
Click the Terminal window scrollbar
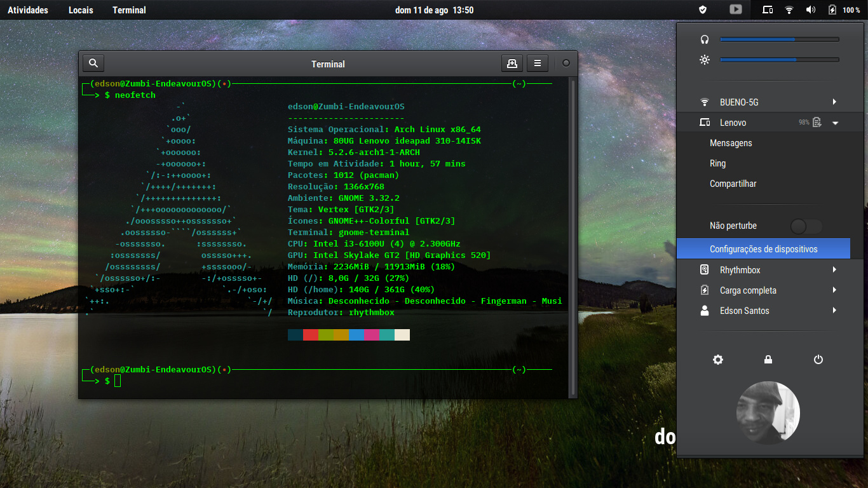[x=574, y=236]
